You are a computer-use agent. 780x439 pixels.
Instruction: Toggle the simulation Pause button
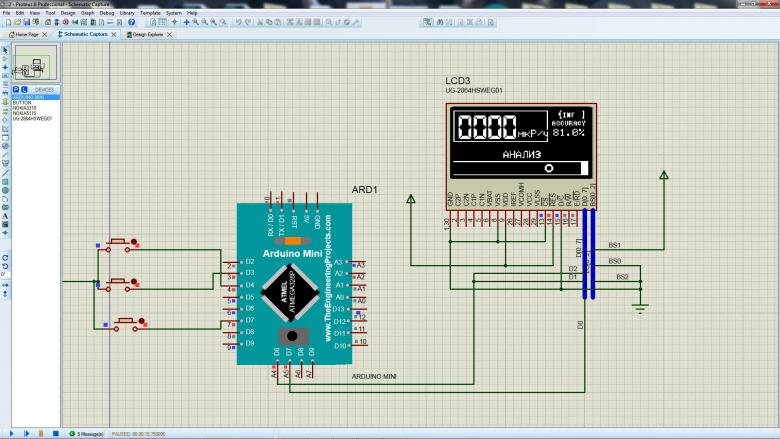click(40, 434)
